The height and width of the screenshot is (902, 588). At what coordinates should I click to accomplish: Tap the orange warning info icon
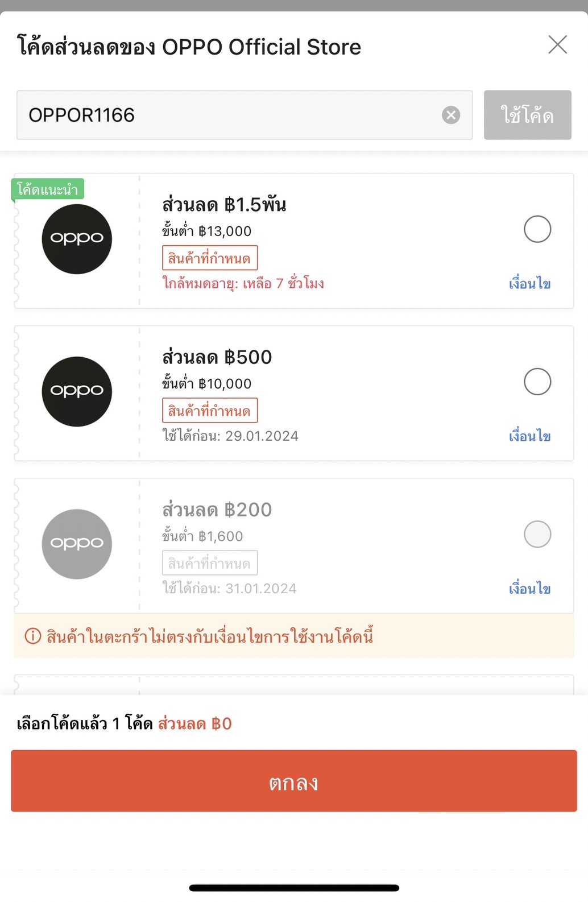point(33,636)
